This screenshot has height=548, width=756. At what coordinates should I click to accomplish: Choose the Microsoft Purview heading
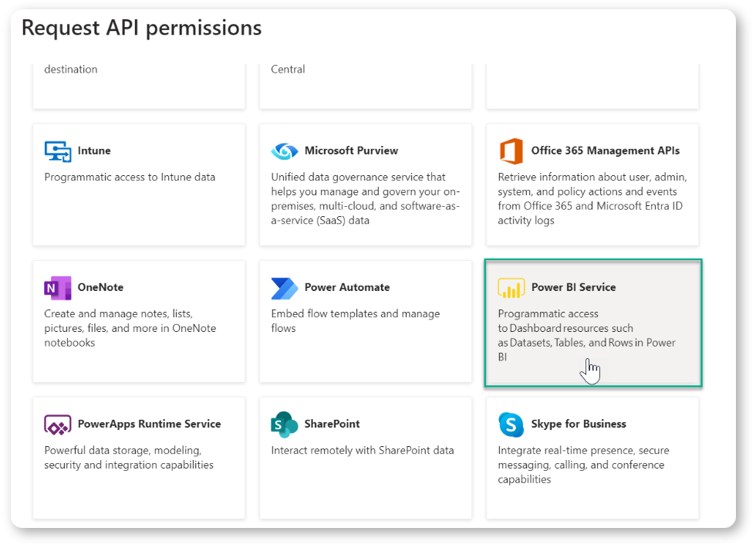pos(351,151)
